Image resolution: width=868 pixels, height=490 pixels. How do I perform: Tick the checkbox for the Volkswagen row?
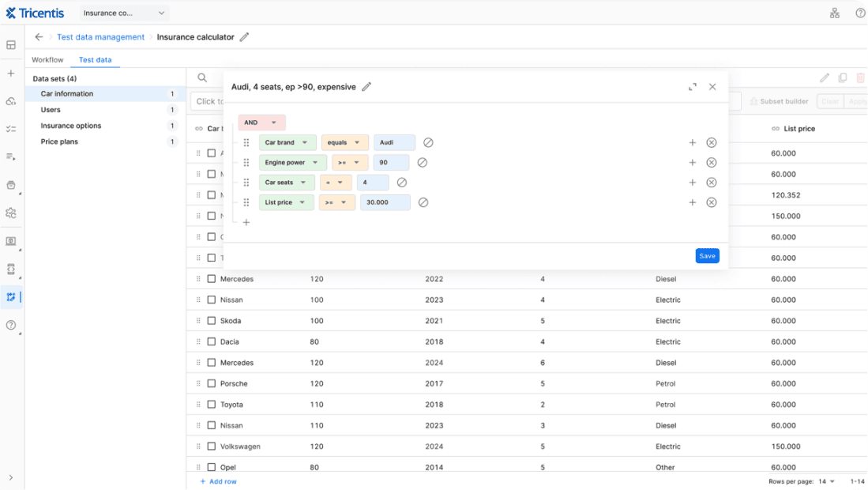[212, 447]
